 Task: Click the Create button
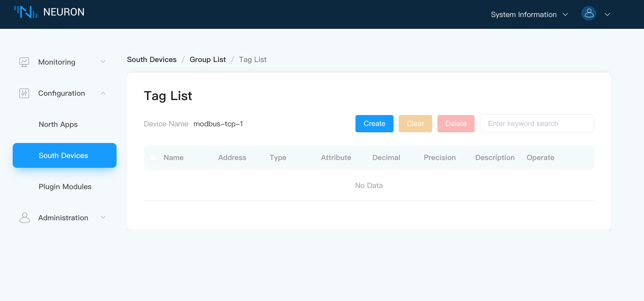pyautogui.click(x=374, y=123)
